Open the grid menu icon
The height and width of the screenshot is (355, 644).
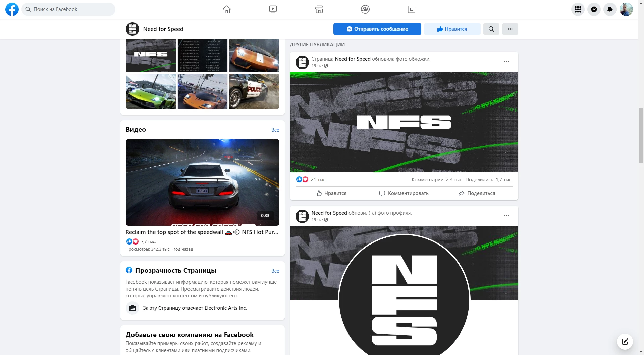578,9
